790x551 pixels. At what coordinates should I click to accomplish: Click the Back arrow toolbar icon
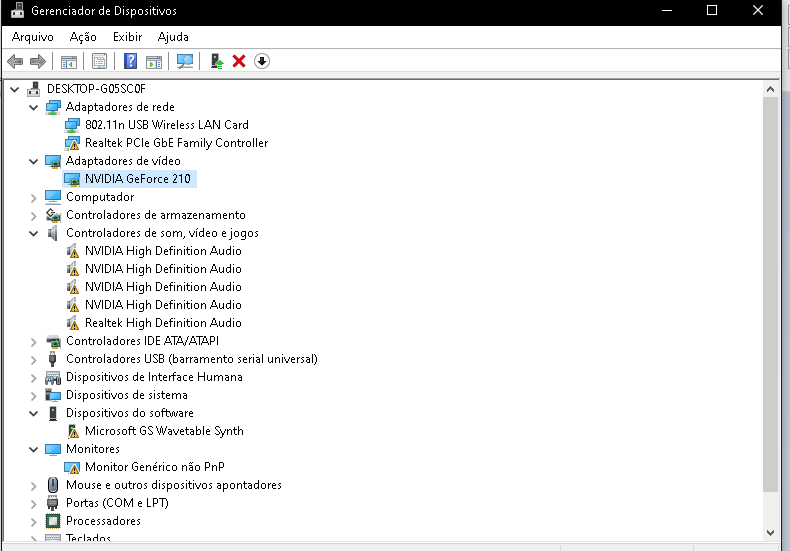(15, 61)
